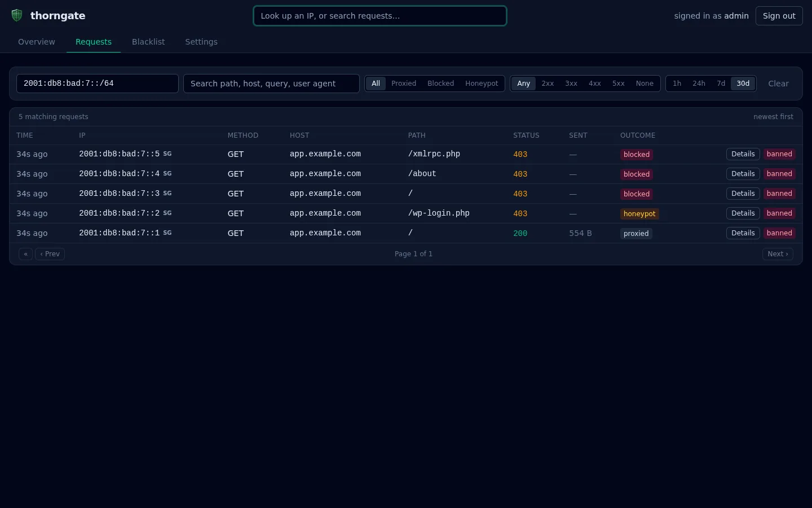Image resolution: width=812 pixels, height=508 pixels.
Task: Select the All outcome filter
Action: click(376, 84)
